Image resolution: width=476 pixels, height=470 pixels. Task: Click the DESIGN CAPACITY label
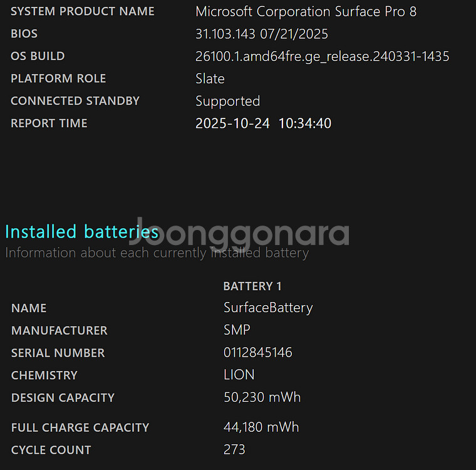63,397
